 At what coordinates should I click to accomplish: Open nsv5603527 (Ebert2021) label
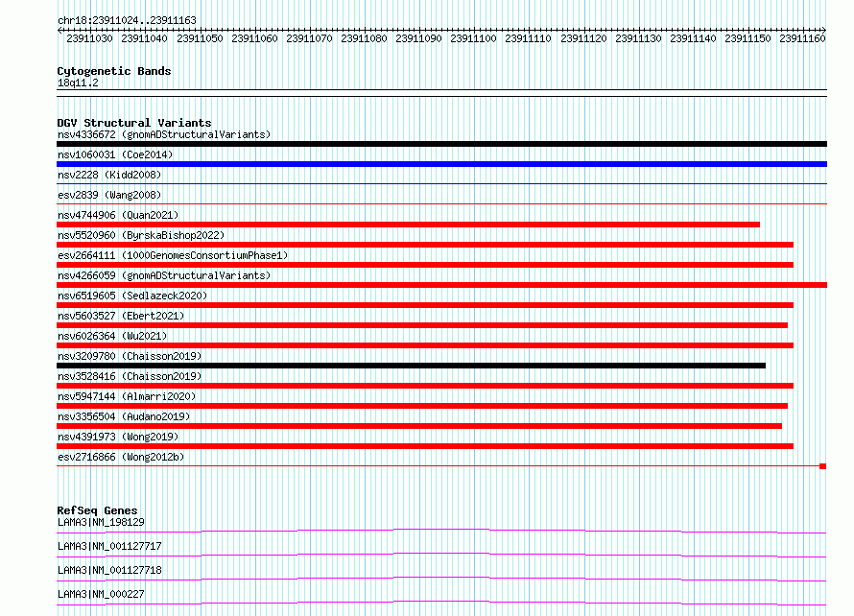[x=121, y=316]
